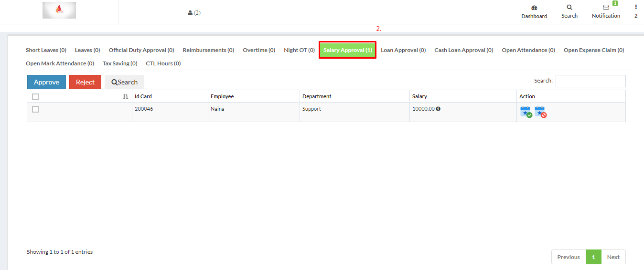Select the Salary Approval (1) tab
644x270 pixels.
(348, 50)
